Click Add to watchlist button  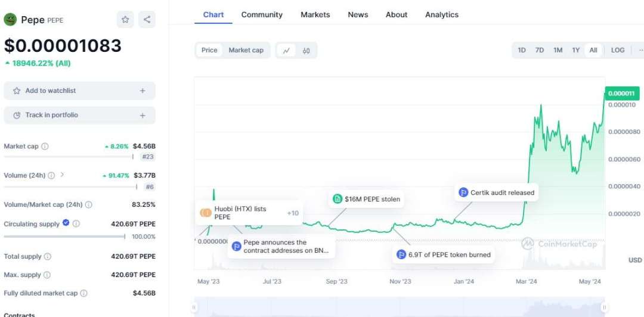click(x=79, y=91)
